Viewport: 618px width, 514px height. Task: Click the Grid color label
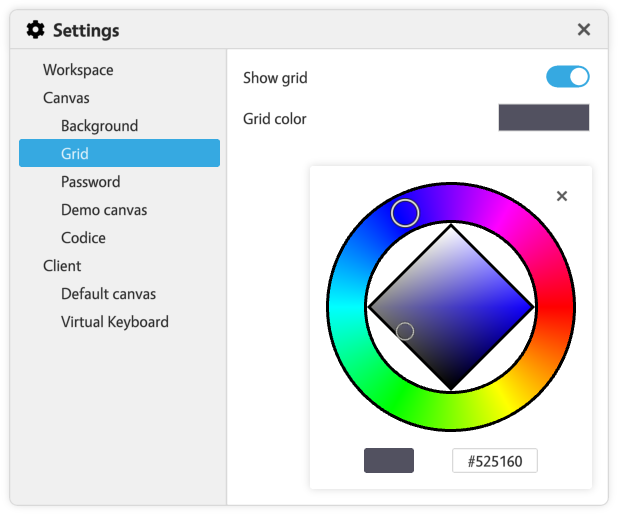(275, 119)
